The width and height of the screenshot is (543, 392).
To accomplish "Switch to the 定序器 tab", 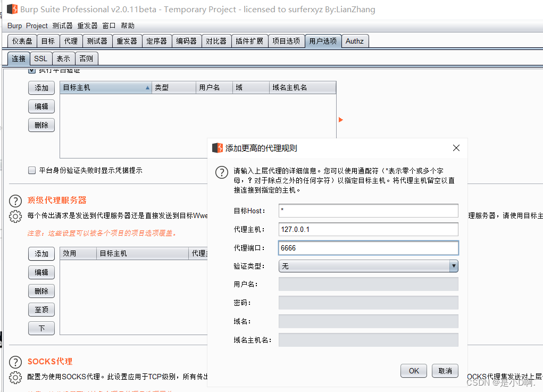I will [x=157, y=41].
